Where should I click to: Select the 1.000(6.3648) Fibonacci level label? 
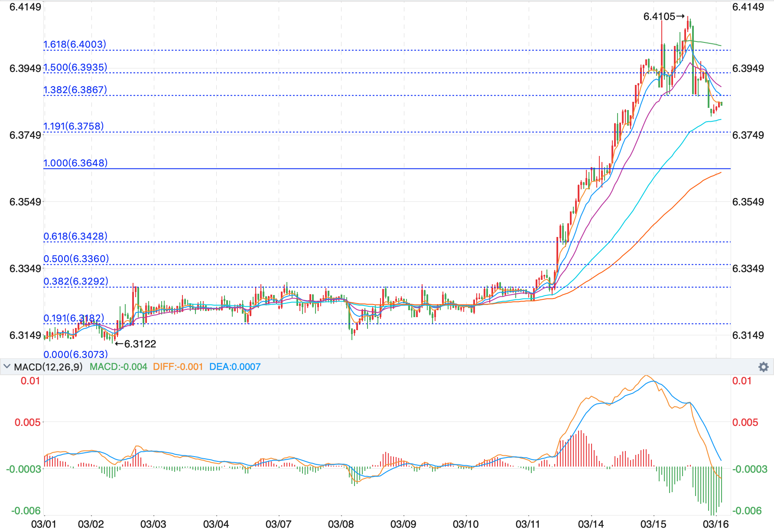(75, 163)
